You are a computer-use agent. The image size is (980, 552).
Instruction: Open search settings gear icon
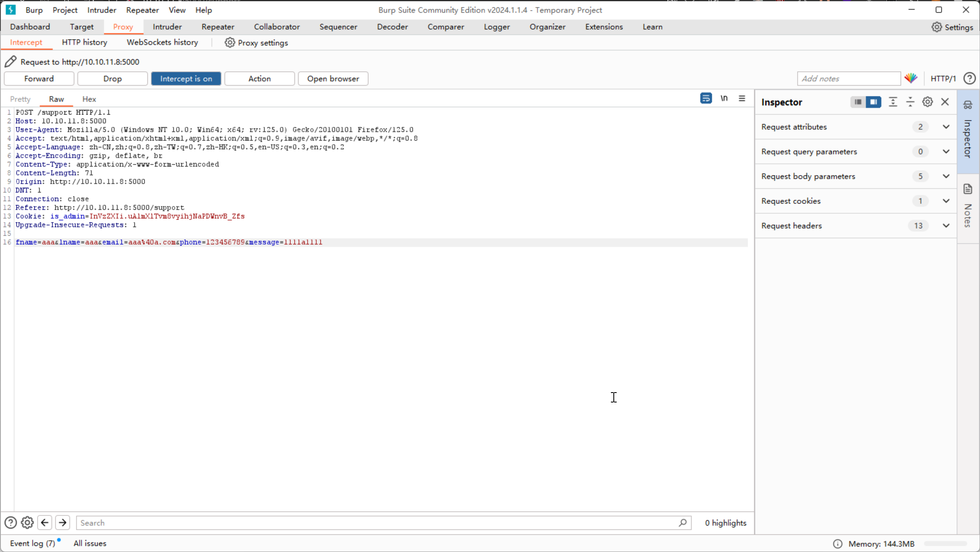coord(27,522)
